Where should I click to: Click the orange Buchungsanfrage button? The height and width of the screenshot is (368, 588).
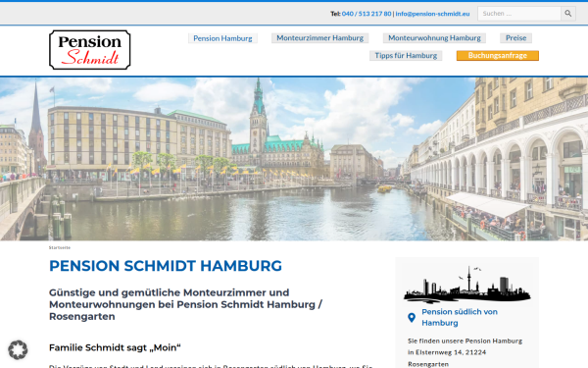pos(498,56)
